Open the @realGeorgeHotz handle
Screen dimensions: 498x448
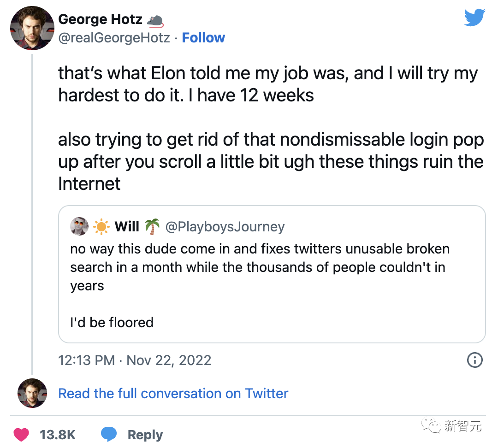click(x=114, y=38)
